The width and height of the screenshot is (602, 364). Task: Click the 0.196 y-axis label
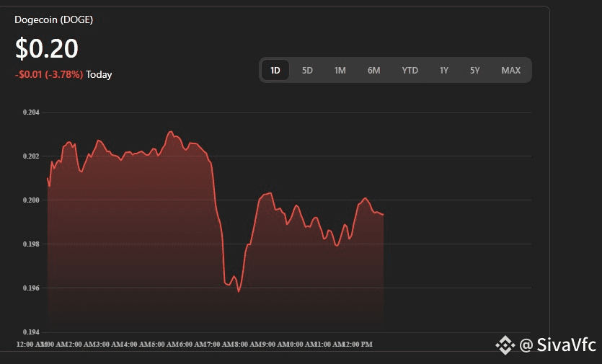pos(31,288)
